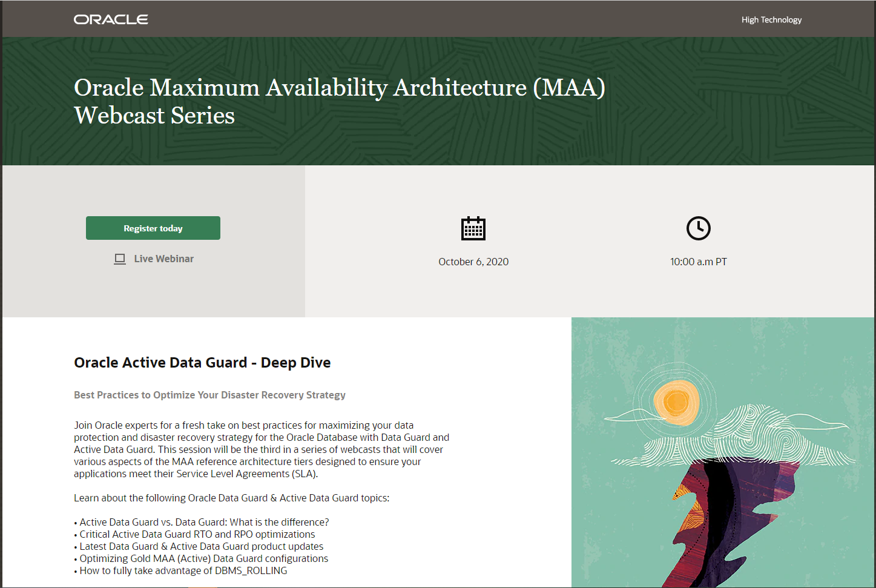Viewport: 876px width, 588px height.
Task: Click the 'Learn about the following' line
Action: (232, 498)
